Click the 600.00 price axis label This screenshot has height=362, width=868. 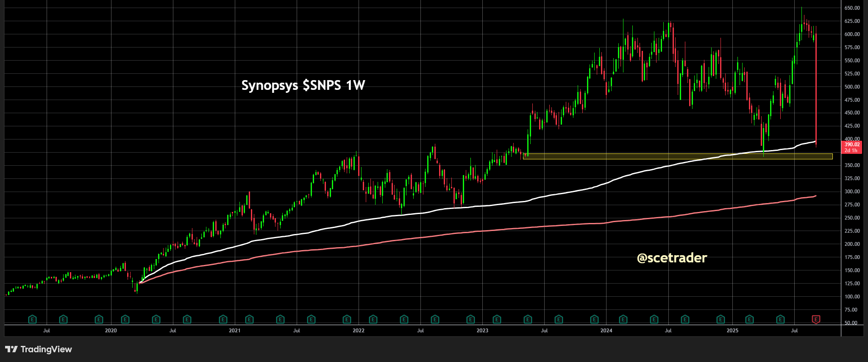pyautogui.click(x=852, y=34)
